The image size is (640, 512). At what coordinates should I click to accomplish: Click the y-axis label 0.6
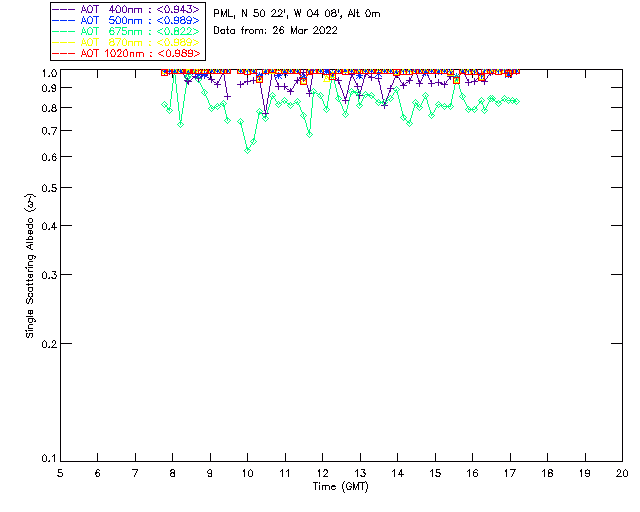coord(49,157)
